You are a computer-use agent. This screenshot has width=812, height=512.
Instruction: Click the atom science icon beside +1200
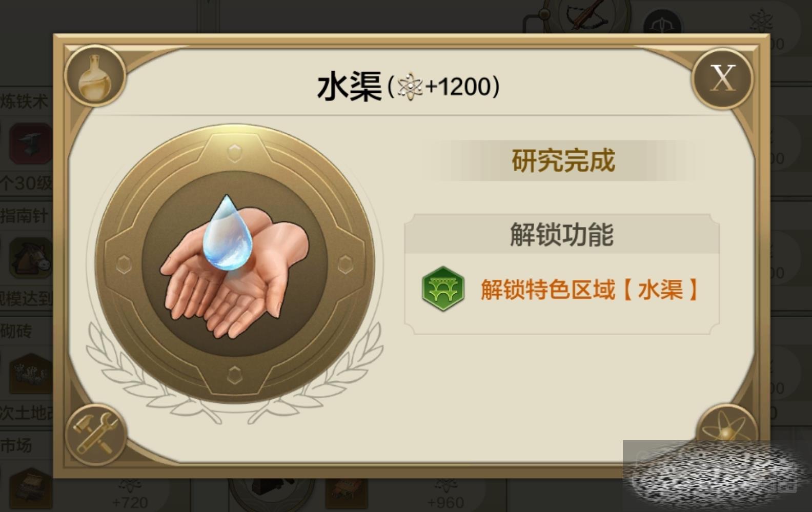(x=410, y=86)
